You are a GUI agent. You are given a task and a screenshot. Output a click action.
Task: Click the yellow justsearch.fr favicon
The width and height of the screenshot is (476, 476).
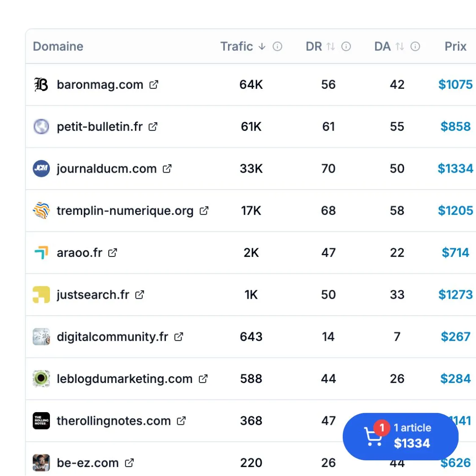(x=41, y=294)
